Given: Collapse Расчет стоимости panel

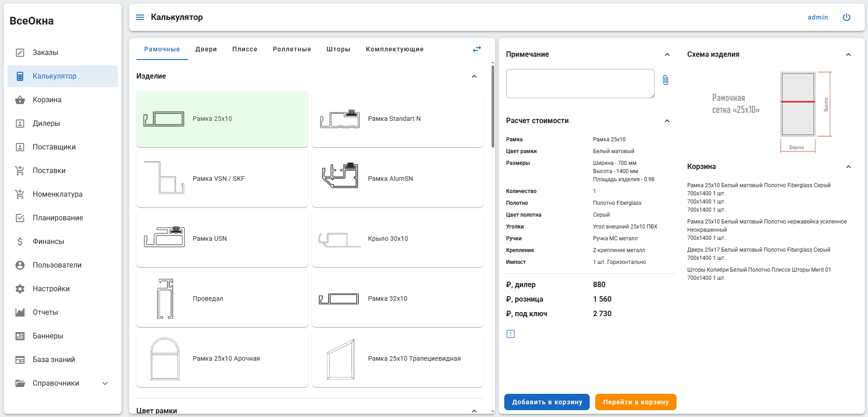Looking at the screenshot, I should 667,121.
